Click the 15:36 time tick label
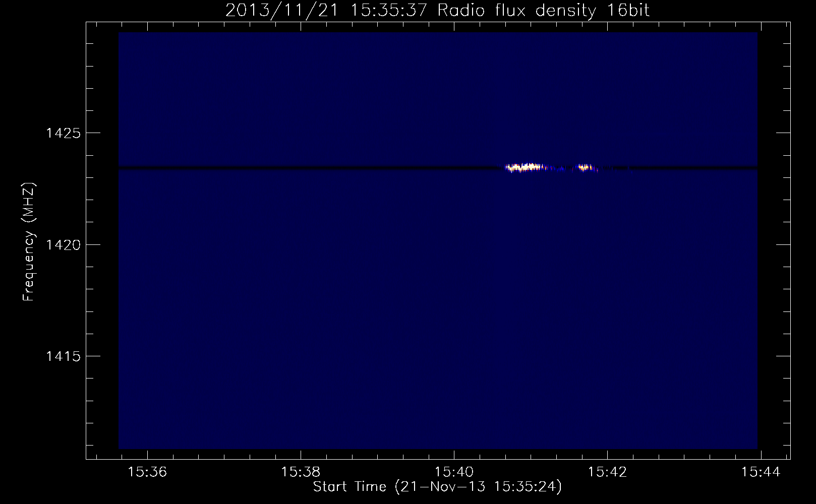The height and width of the screenshot is (504, 816). tap(147, 472)
